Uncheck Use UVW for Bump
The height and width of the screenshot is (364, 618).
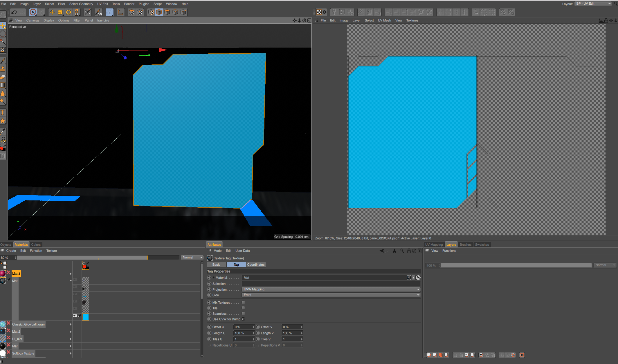[243, 319]
